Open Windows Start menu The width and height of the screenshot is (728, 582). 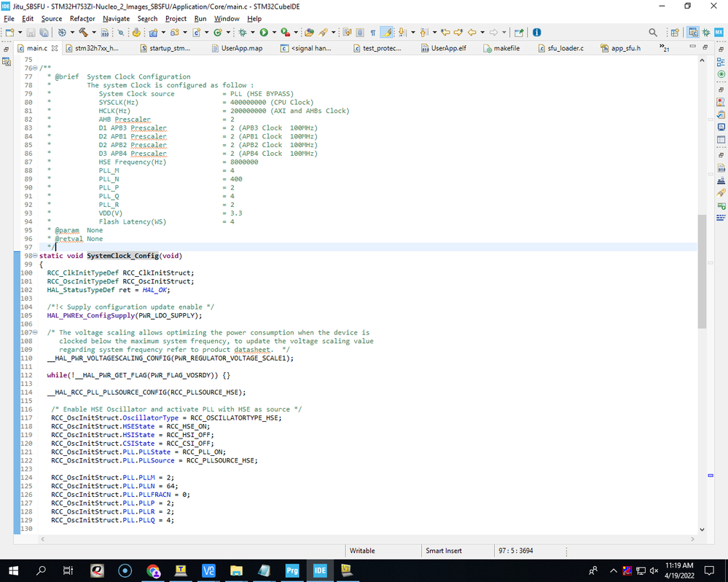pos(13,570)
